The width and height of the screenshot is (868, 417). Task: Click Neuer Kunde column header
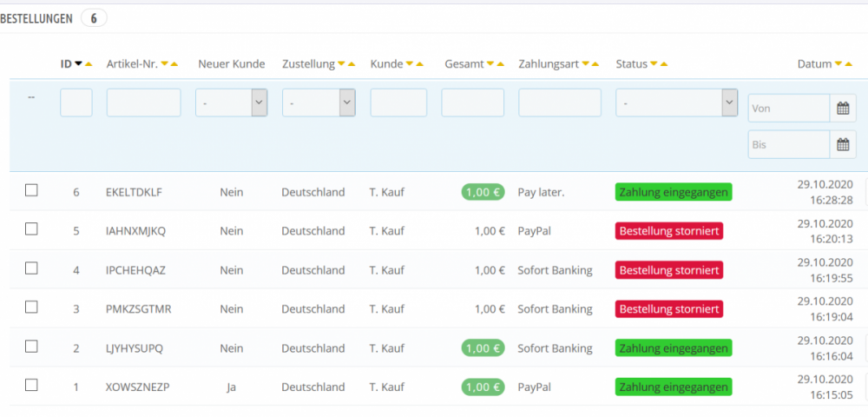click(x=232, y=64)
